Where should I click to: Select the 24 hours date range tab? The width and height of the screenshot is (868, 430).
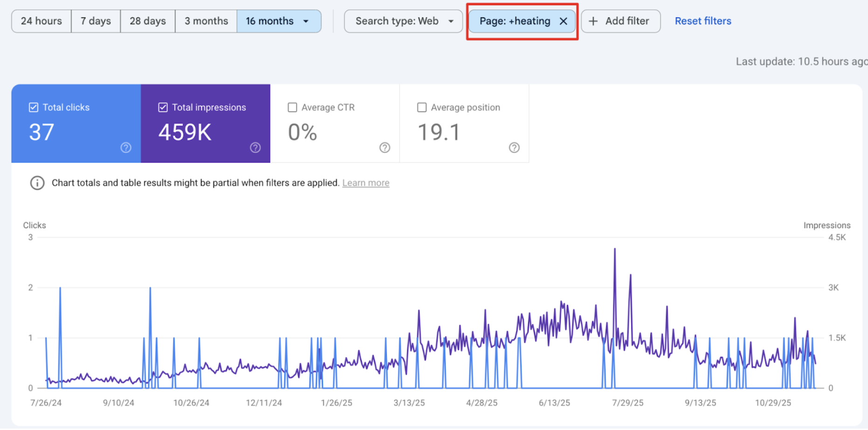(x=41, y=21)
